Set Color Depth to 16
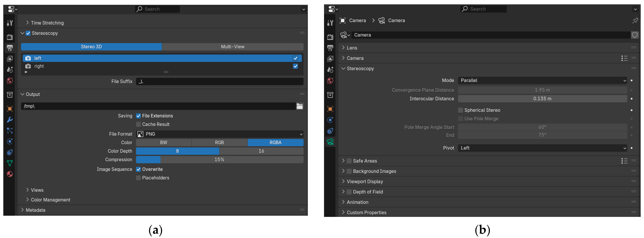Image resolution: width=644 pixels, height=238 pixels. 261,151
